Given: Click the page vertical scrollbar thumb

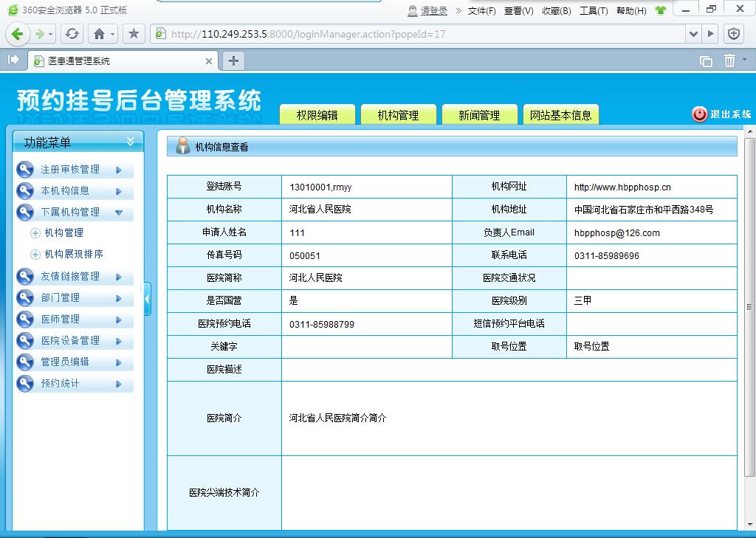Looking at the screenshot, I should [x=749, y=306].
